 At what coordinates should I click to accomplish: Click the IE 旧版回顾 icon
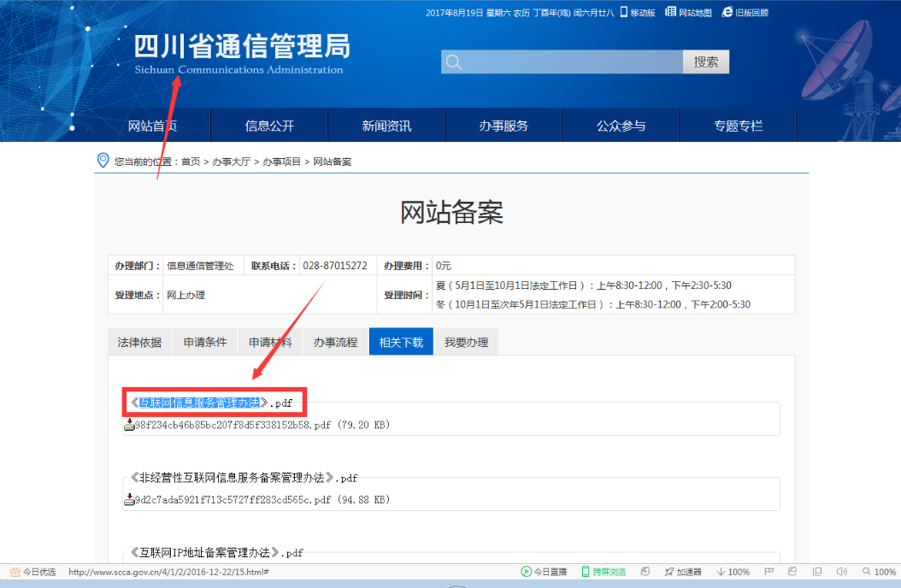727,12
